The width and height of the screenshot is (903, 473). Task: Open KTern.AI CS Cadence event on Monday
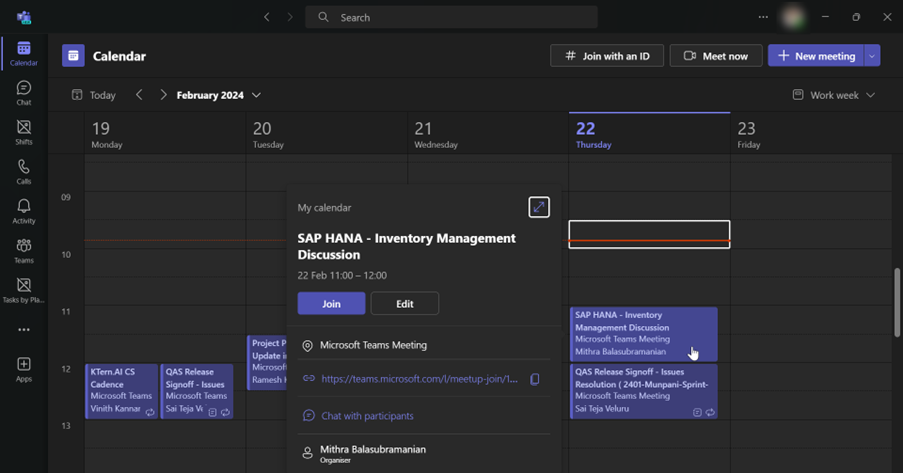tap(122, 391)
